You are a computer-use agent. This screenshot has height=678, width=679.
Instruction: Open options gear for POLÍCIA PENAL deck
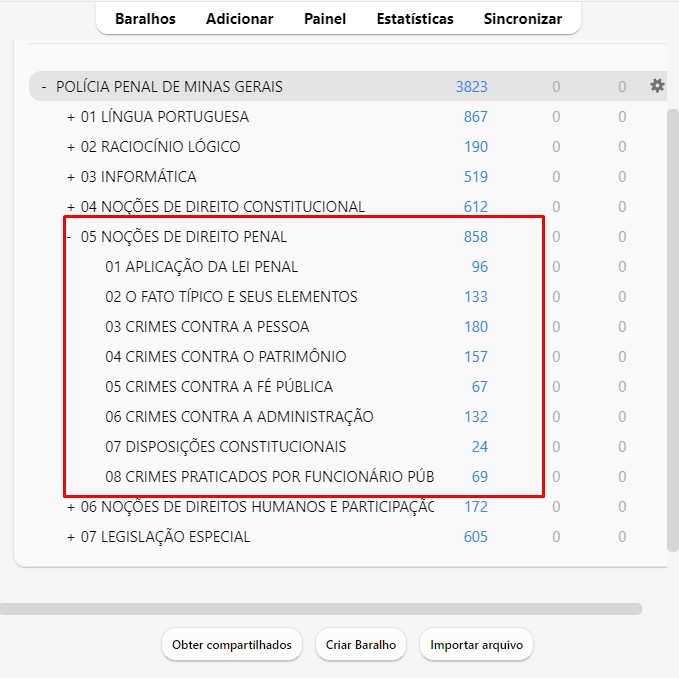coord(657,85)
